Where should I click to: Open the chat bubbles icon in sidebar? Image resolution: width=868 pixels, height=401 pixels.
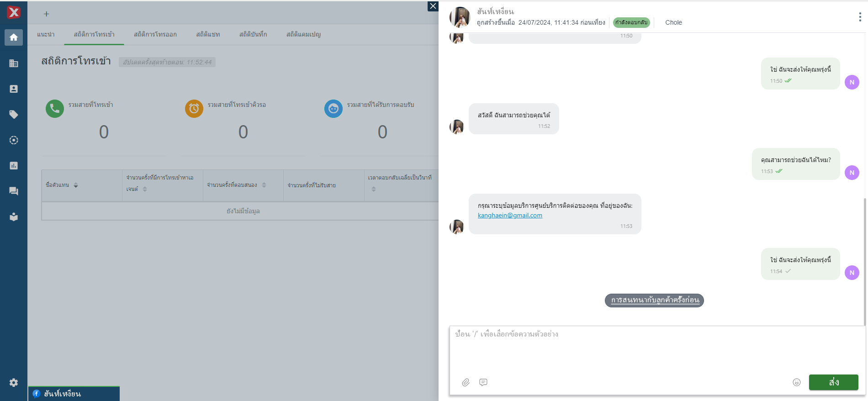point(14,191)
